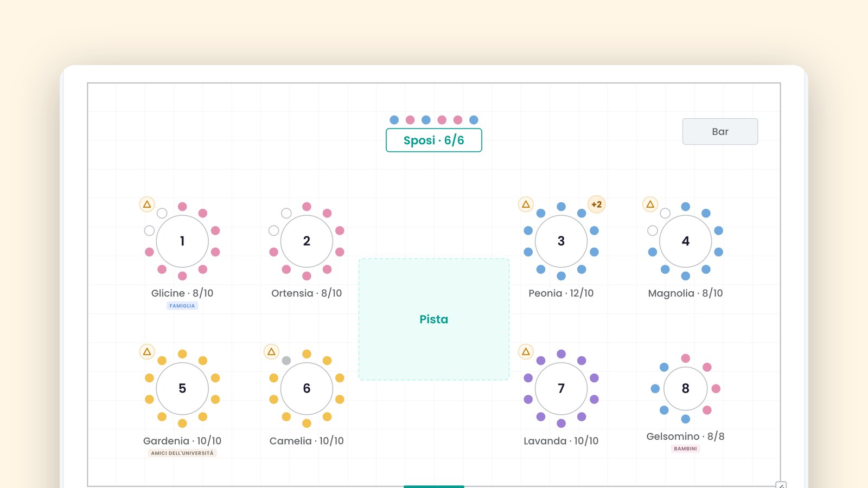Select round table number 4
The height and width of the screenshot is (488, 868).
[686, 241]
